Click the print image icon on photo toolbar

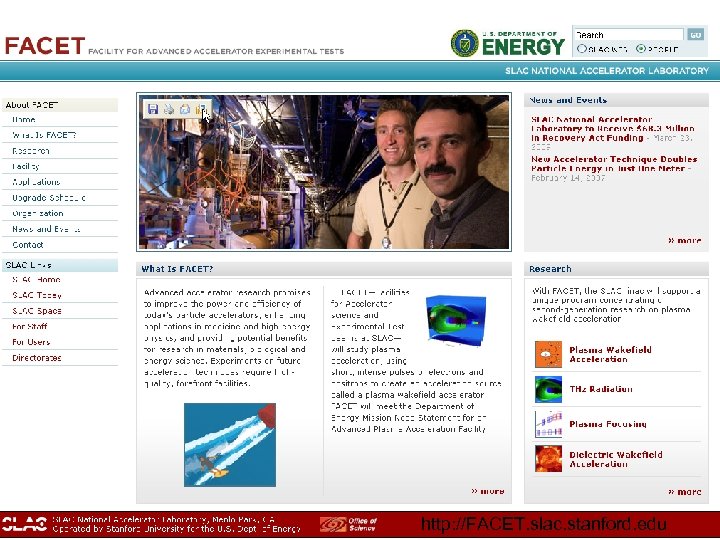click(169, 109)
